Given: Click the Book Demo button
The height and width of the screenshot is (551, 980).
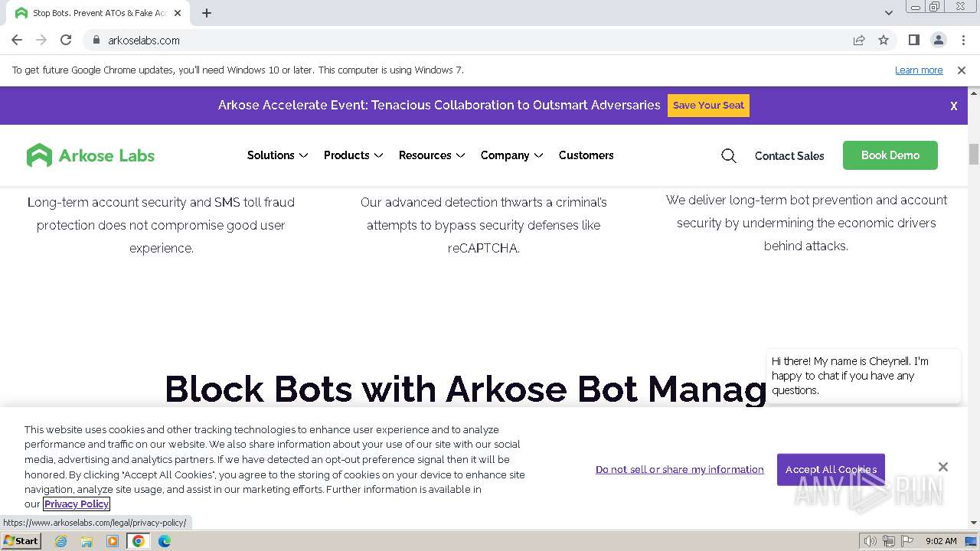Looking at the screenshot, I should click(x=890, y=155).
